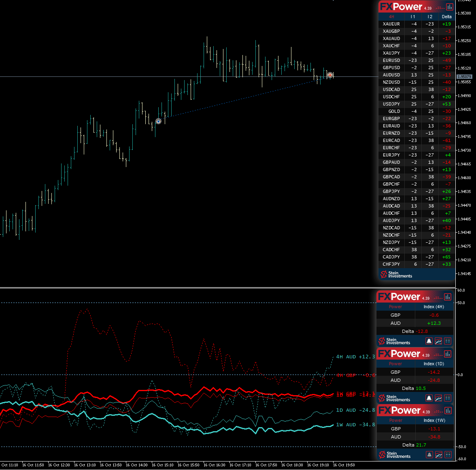Click the Index (1D) header label
The height and width of the screenshot is (470, 476).
coord(434,364)
